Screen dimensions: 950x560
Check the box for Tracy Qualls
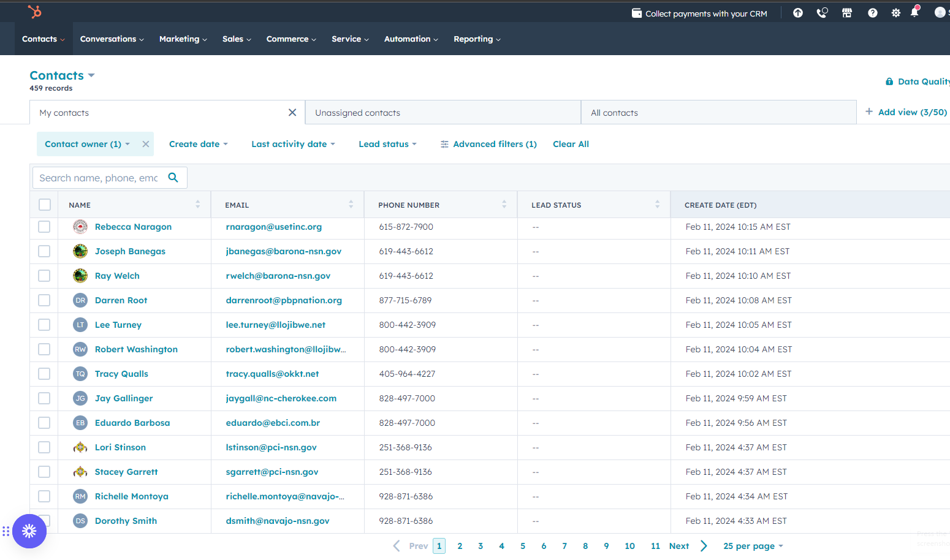pos(44,374)
